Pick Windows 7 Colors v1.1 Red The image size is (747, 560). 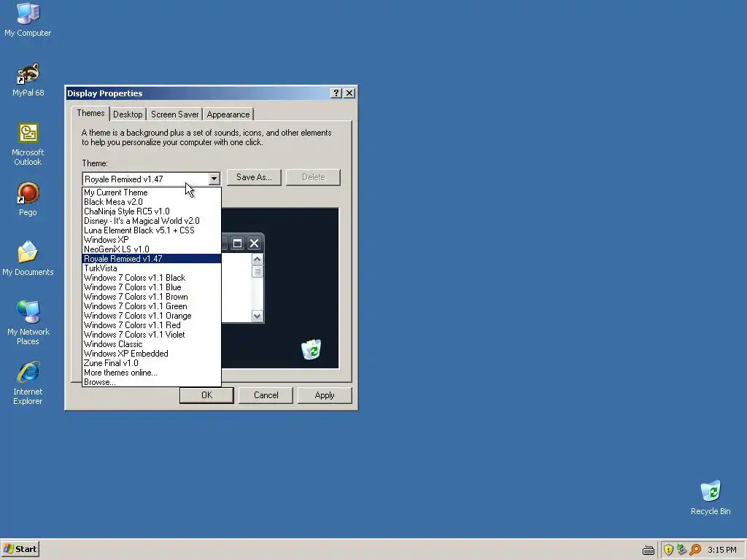pyautogui.click(x=152, y=325)
